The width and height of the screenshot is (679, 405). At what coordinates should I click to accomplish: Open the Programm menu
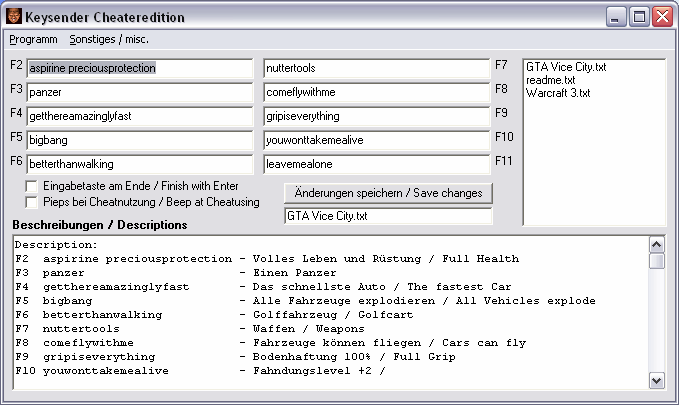(x=33, y=39)
